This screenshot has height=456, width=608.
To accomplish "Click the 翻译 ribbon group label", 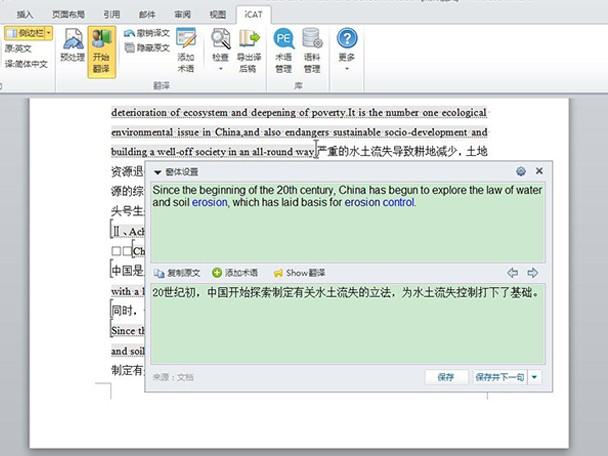I will click(161, 86).
